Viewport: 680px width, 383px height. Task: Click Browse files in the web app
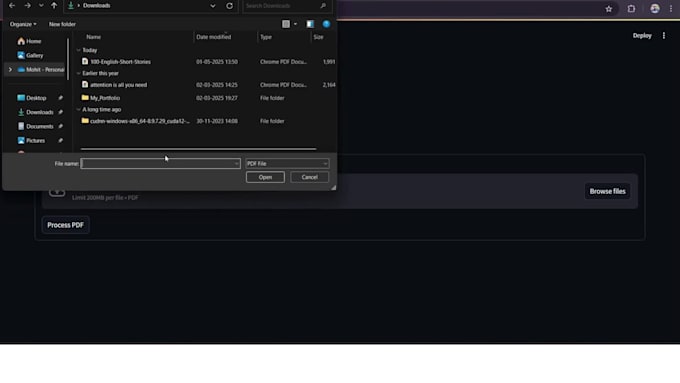pos(608,191)
